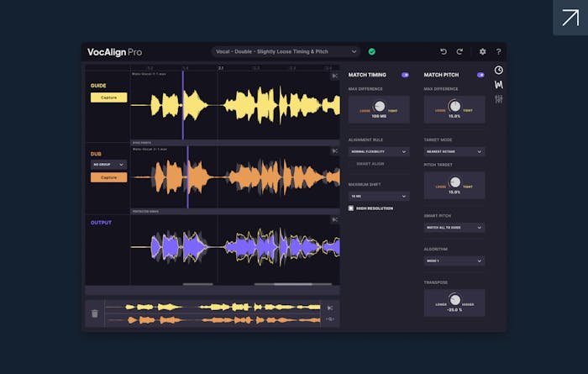Click the trash icon to delete audio
The width and height of the screenshot is (588, 374).
tap(94, 313)
